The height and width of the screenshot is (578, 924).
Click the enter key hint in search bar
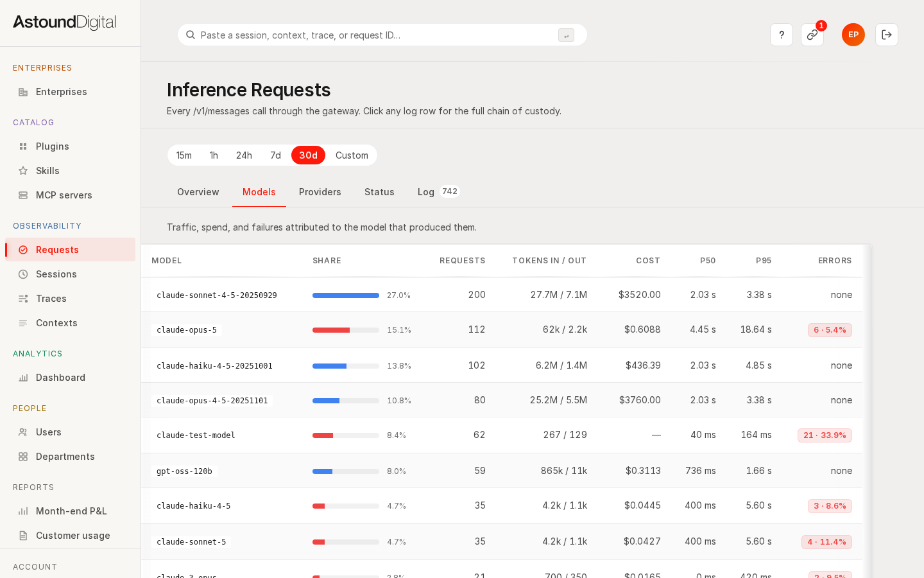[566, 35]
